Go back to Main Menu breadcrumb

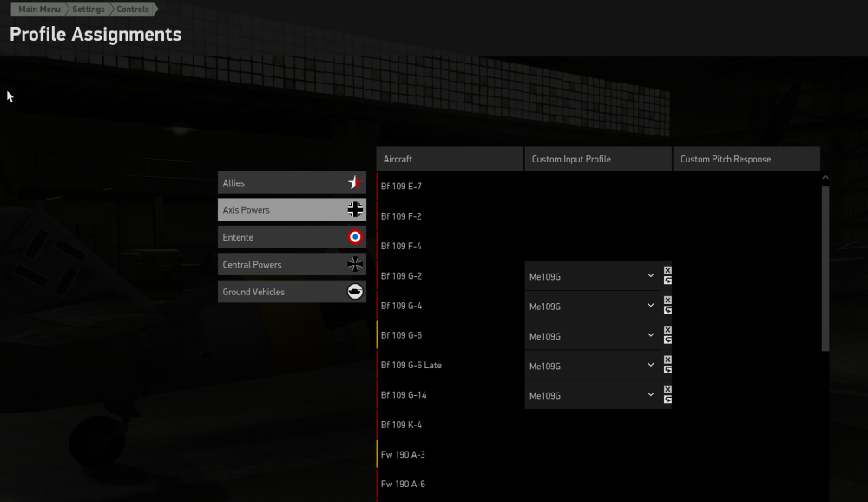pos(39,9)
